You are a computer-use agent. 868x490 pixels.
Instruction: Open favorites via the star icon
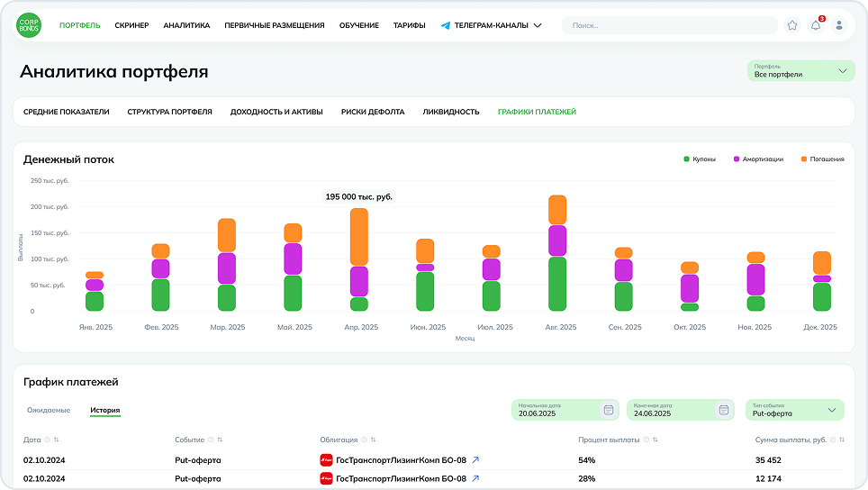792,25
